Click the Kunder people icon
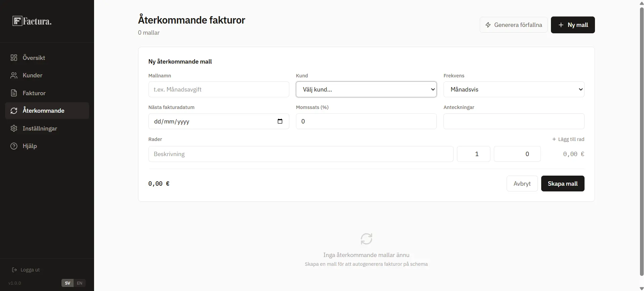The height and width of the screenshot is (291, 644). point(14,75)
